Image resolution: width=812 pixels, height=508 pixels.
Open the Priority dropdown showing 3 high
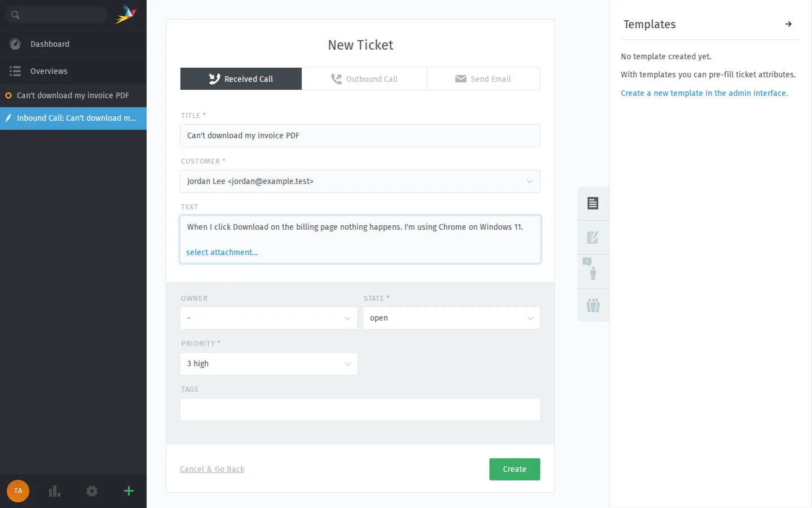point(269,364)
